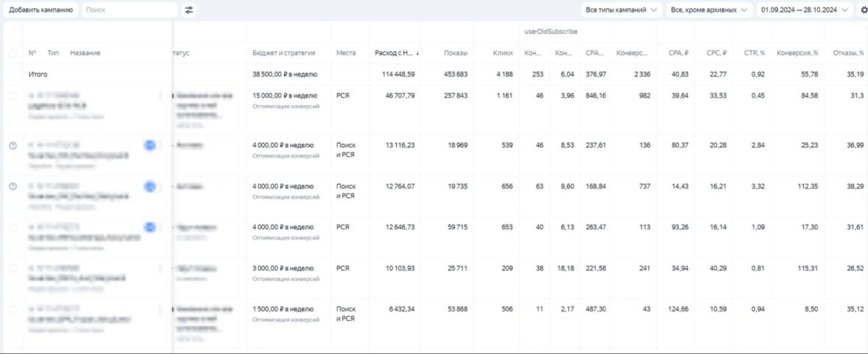Screen dimensions: 868x354
Task: Click the total impressions 453 683
Action: pos(455,74)
